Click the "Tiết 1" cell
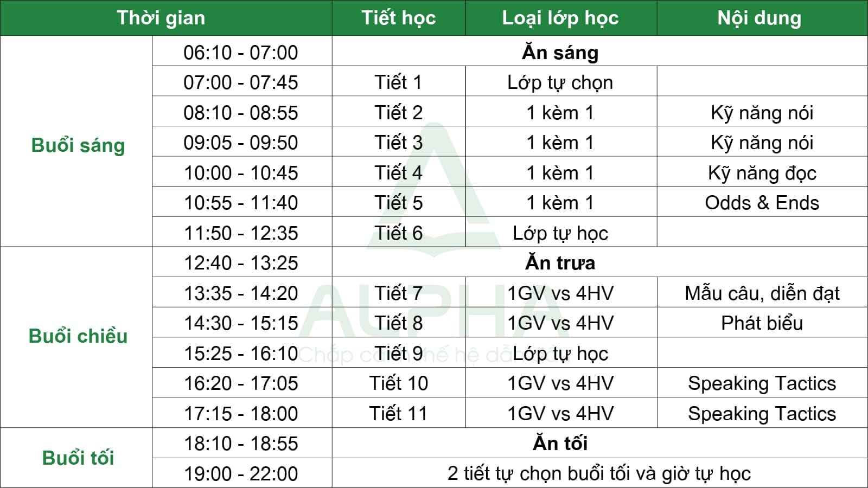The image size is (868, 488). (399, 82)
